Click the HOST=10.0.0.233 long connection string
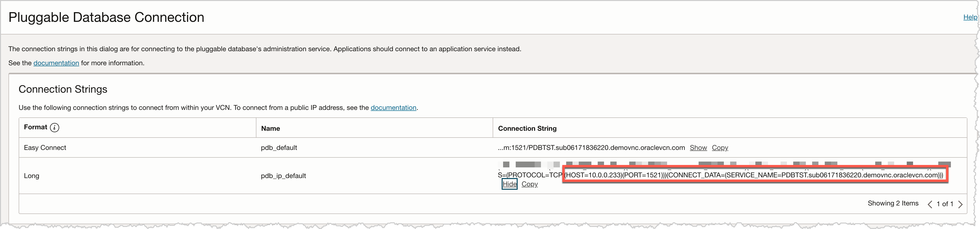Screen dimensions: 980x229 coord(754,175)
